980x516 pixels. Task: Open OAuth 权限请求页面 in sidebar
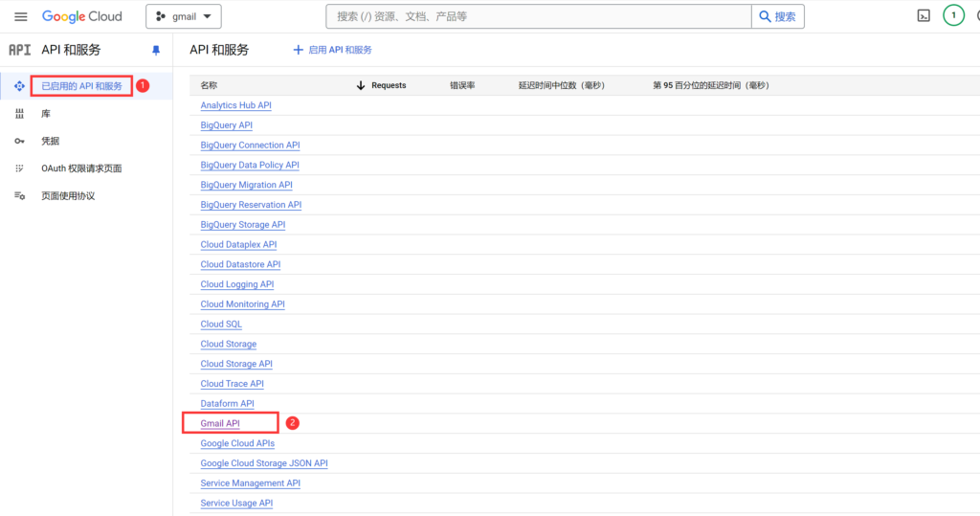(81, 168)
